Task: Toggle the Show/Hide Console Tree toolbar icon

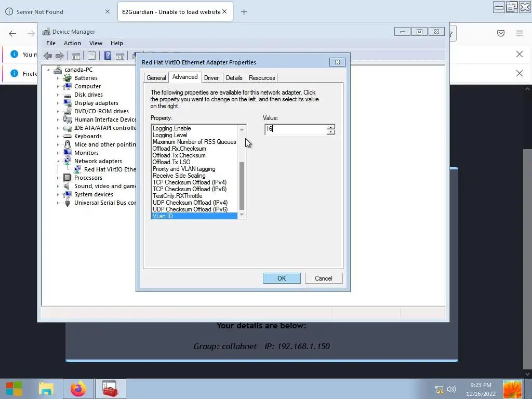Action: 76,56
